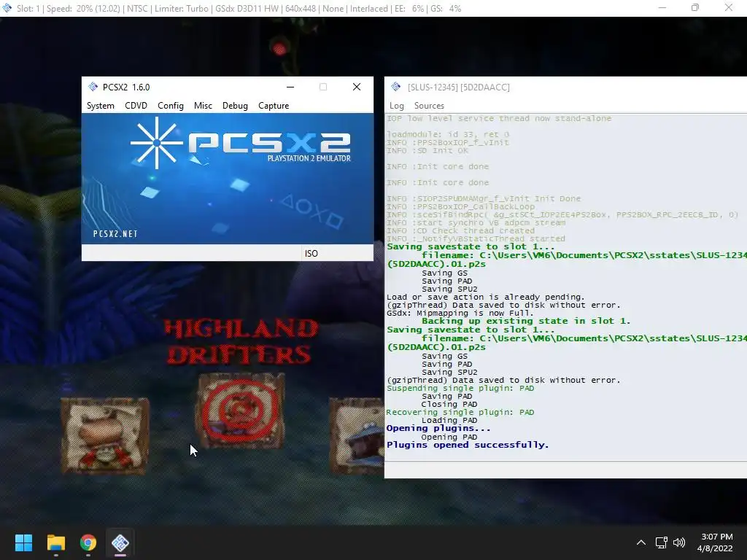Open the Log menu in console window

tap(396, 106)
